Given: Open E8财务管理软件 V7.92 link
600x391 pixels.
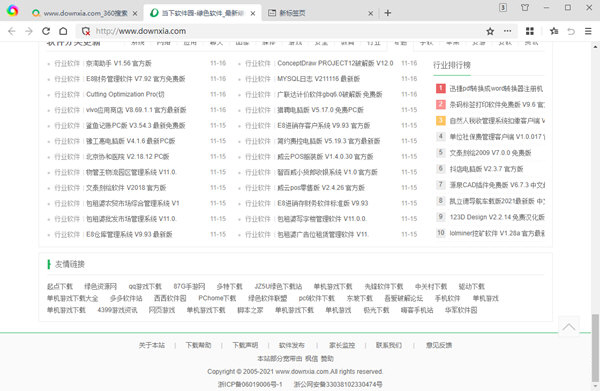Looking at the screenshot, I should tap(135, 79).
